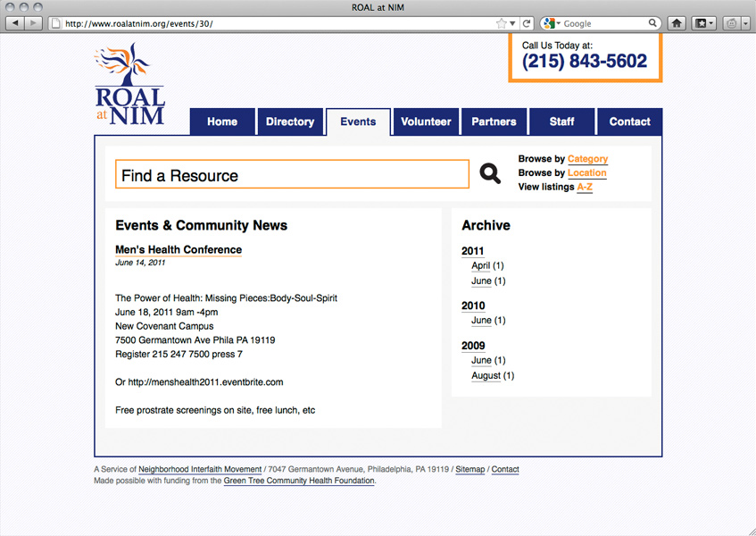Image resolution: width=756 pixels, height=536 pixels.
Task: Switch to the Directory tab
Action: 290,121
